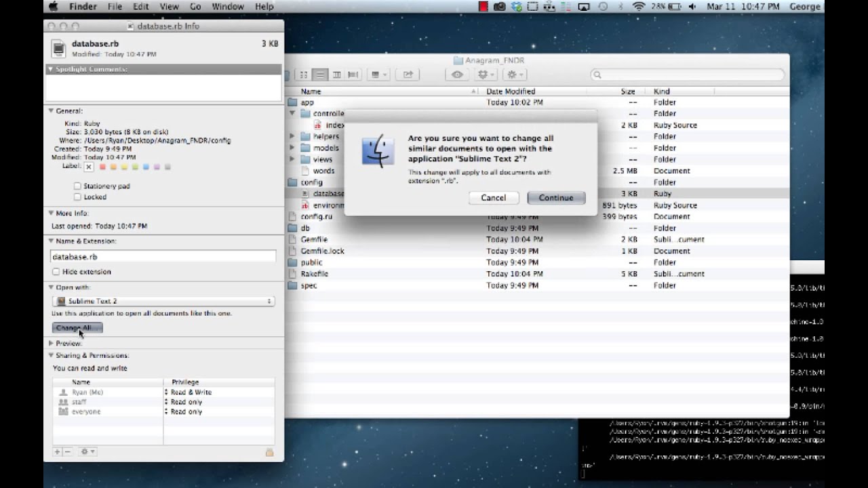Open the Window menu
Image resolution: width=868 pixels, height=488 pixels.
[x=228, y=7]
